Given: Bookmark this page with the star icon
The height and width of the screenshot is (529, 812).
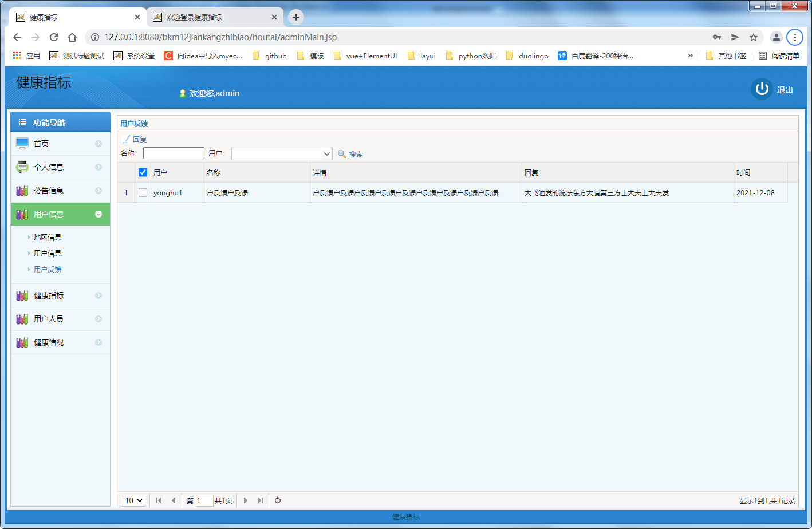Looking at the screenshot, I should [x=754, y=37].
